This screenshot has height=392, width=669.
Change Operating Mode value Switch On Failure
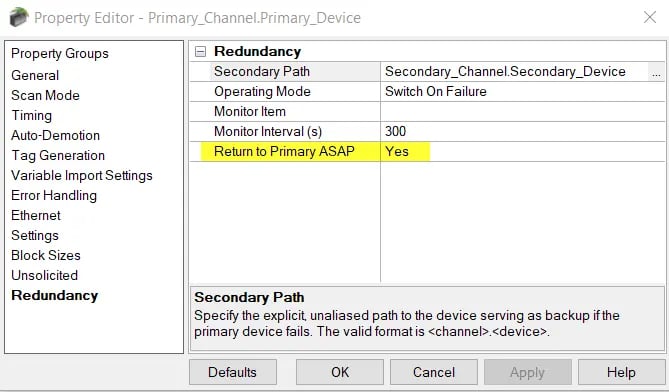523,92
